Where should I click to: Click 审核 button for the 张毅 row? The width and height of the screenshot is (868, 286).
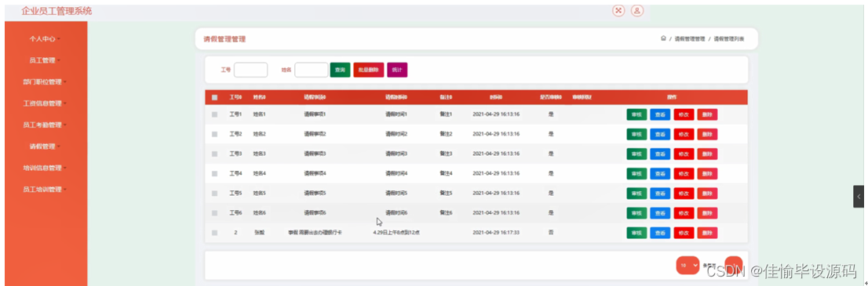pos(636,233)
